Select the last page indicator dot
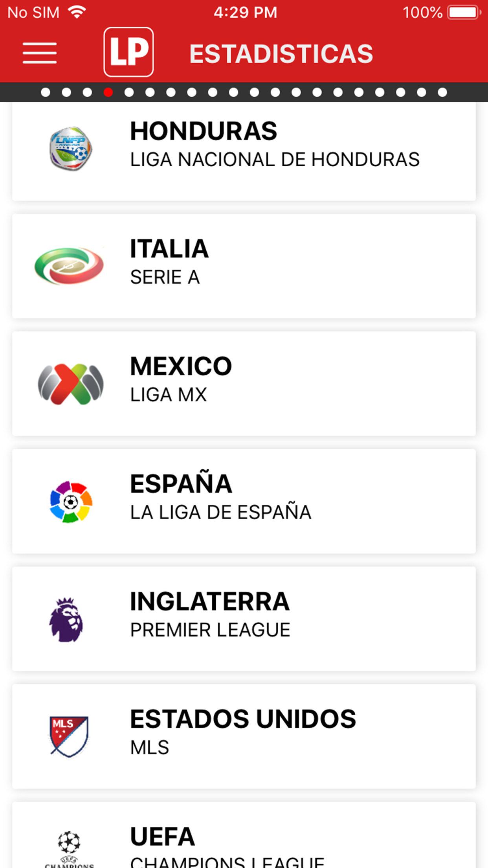 coord(442,92)
